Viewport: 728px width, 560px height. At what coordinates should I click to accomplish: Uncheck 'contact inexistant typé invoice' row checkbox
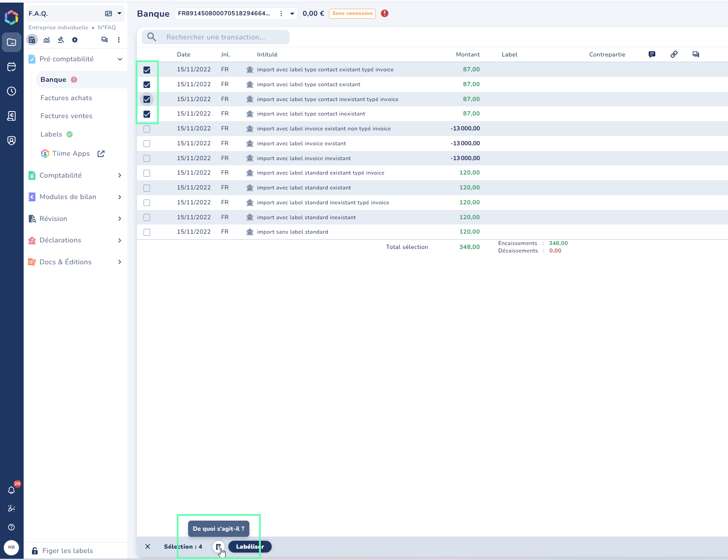(x=147, y=99)
